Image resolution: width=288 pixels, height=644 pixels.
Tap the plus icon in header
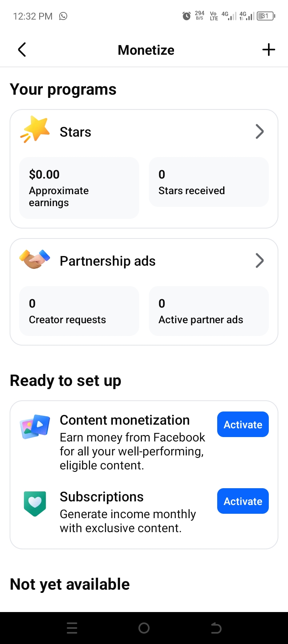[269, 50]
